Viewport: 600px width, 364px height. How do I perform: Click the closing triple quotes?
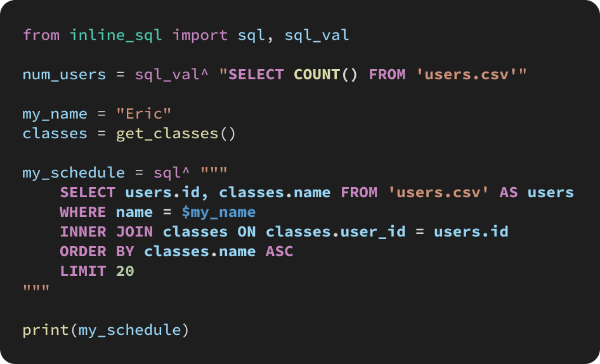coord(36,288)
